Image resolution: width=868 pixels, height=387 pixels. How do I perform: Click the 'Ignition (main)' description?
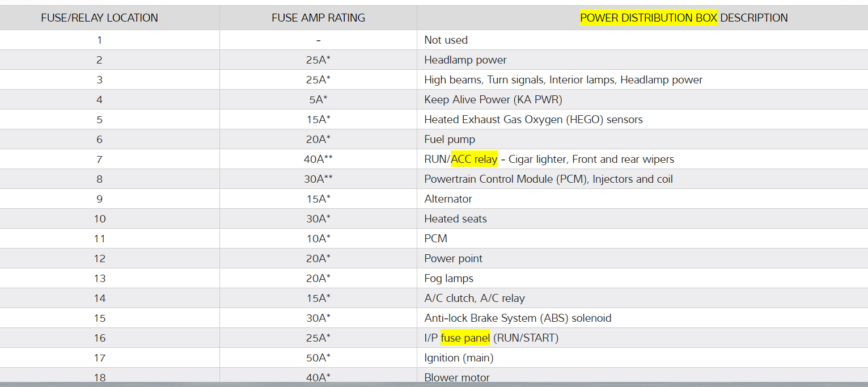click(x=459, y=358)
